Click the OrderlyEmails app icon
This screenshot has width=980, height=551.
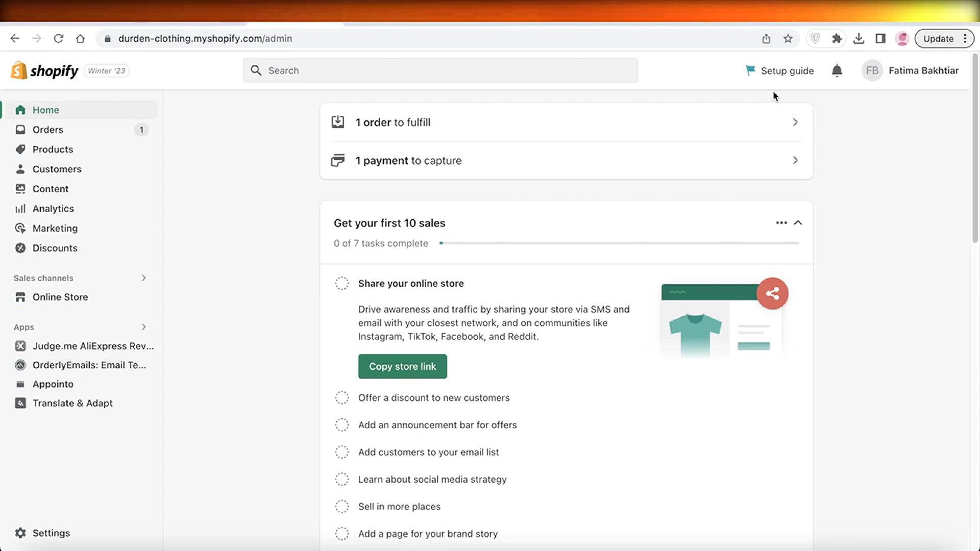[x=20, y=365]
